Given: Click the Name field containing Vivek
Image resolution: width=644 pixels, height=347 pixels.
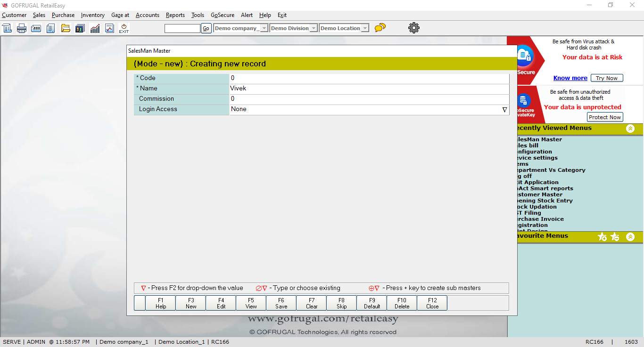Looking at the screenshot, I should click(x=369, y=89).
